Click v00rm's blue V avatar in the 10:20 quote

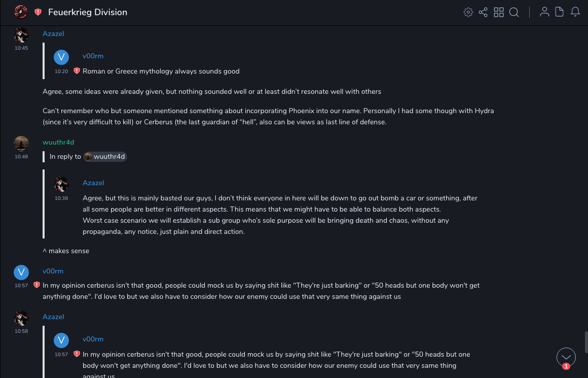pyautogui.click(x=61, y=57)
